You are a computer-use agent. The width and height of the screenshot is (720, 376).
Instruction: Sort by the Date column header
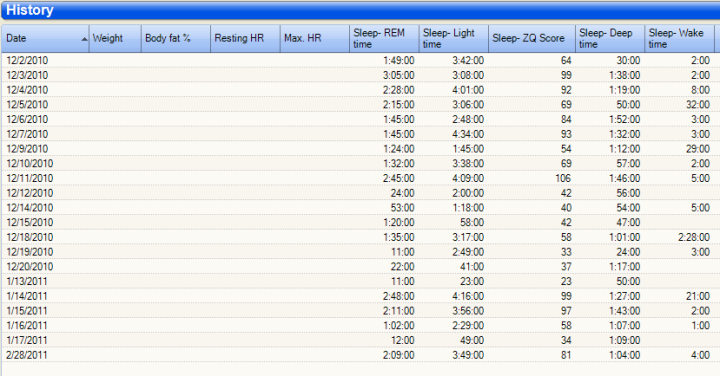click(45, 39)
